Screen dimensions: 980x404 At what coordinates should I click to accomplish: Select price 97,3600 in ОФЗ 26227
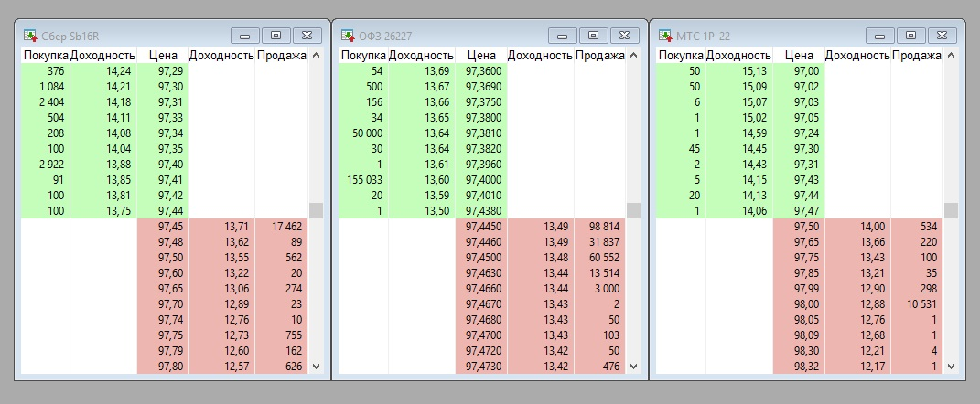pos(484,71)
